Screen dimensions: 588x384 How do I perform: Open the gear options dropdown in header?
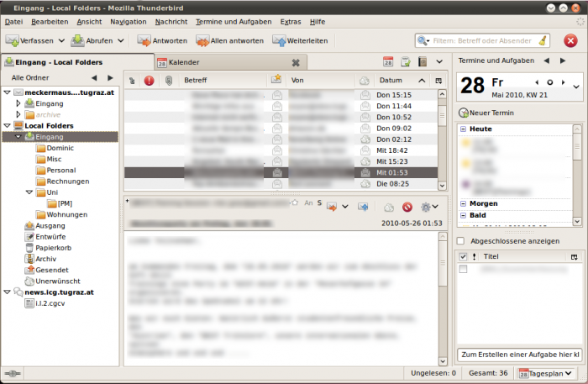[x=429, y=207]
